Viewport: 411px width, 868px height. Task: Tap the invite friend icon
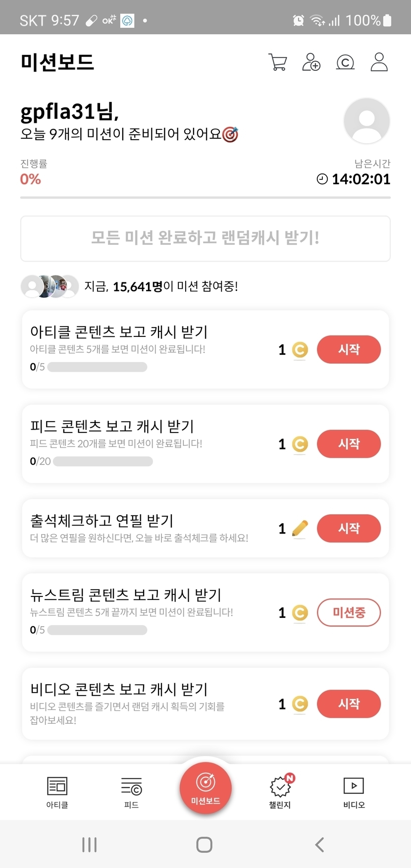coord(311,62)
